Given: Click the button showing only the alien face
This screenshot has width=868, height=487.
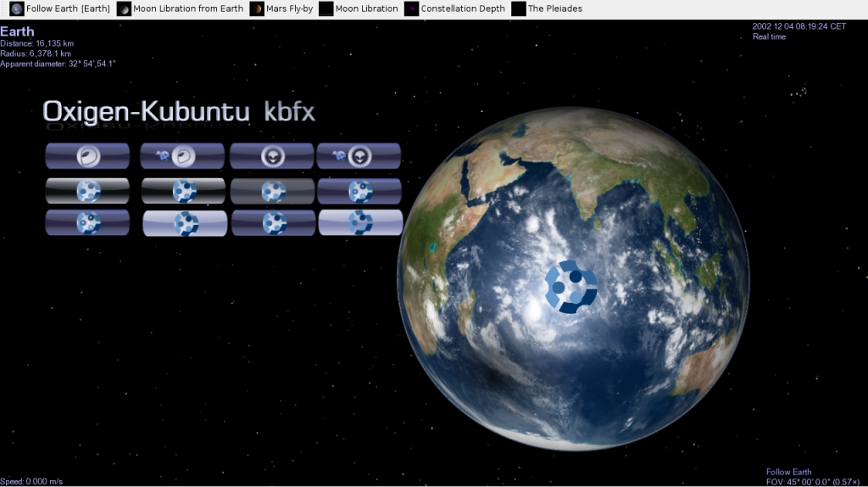Looking at the screenshot, I should click(272, 156).
